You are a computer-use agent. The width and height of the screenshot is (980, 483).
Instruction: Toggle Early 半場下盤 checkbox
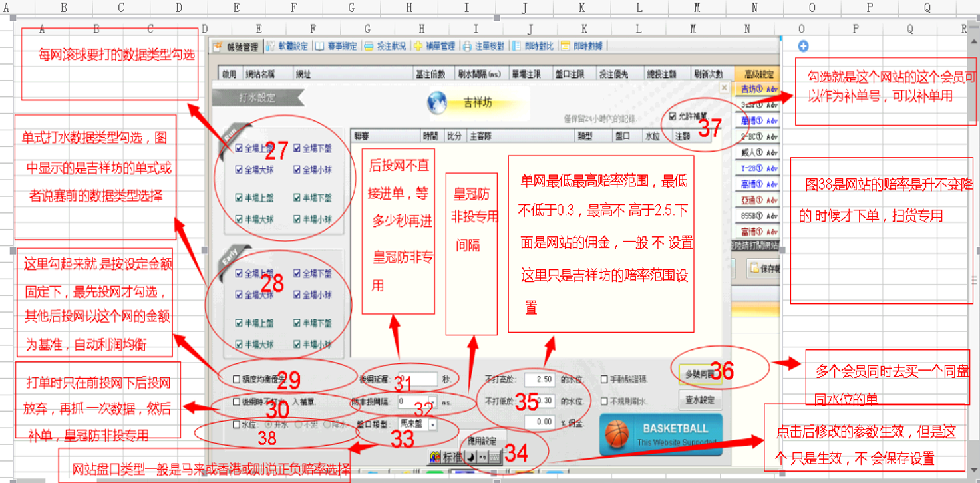pyautogui.click(x=297, y=323)
